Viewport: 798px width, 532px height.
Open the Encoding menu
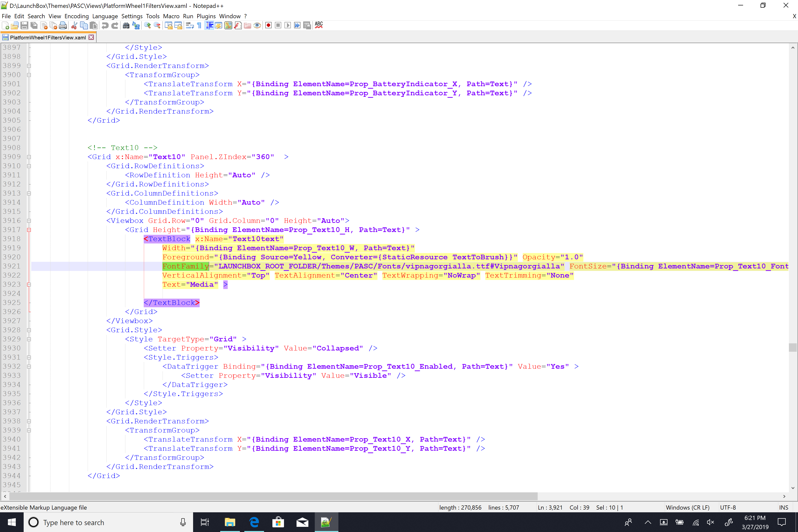[76, 16]
